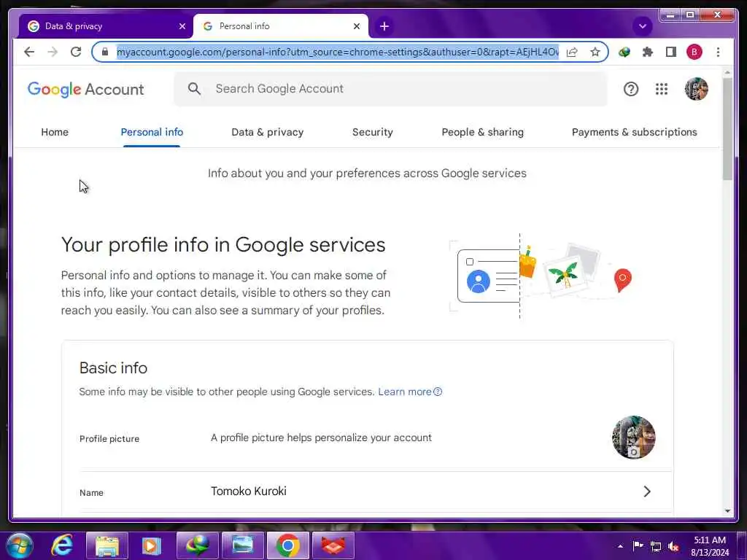Open Payments & subscriptions tab
747x560 pixels.
(634, 133)
